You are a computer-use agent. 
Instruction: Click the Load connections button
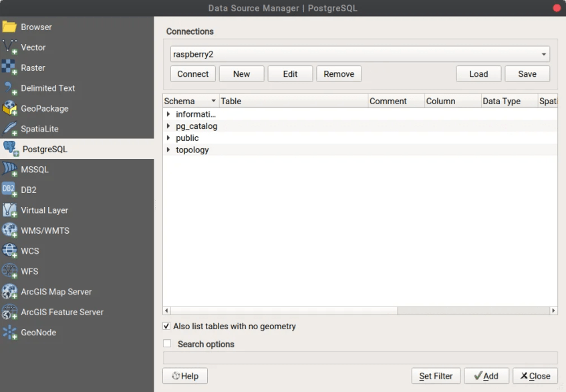coord(478,74)
